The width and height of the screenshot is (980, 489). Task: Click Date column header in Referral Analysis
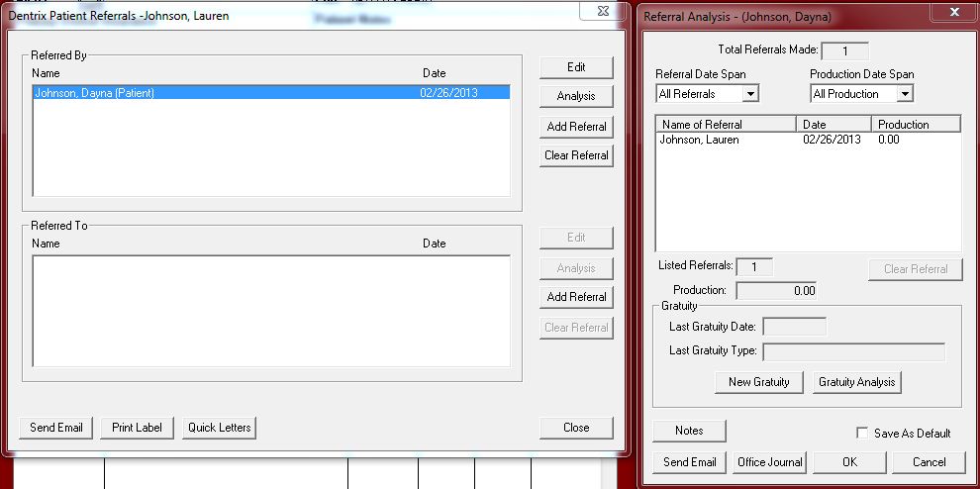coord(833,125)
